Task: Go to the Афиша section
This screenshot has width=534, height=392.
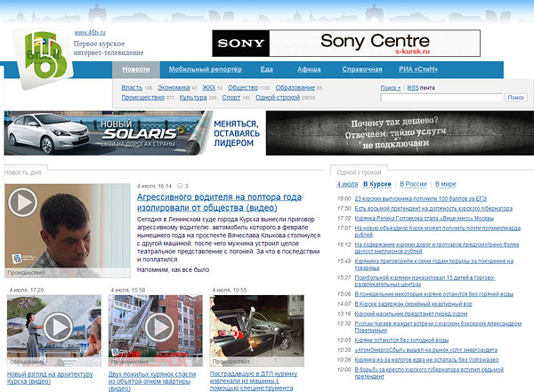Action: (309, 69)
